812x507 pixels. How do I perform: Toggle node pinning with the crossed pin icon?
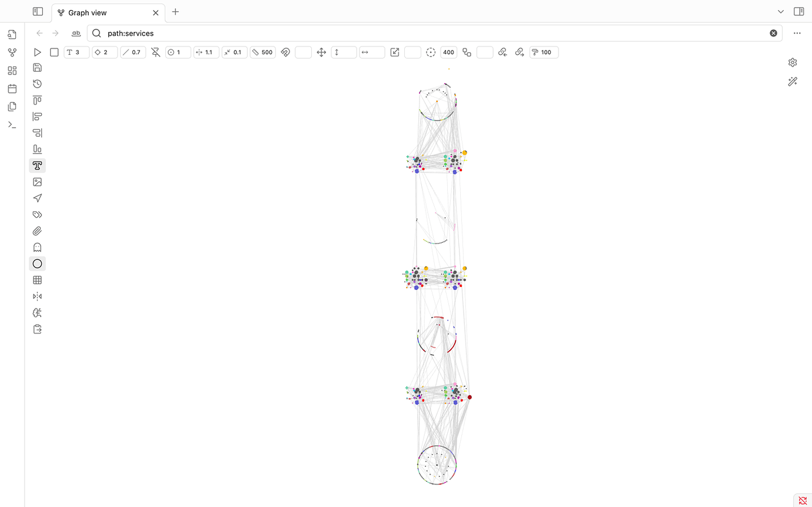[x=155, y=52]
